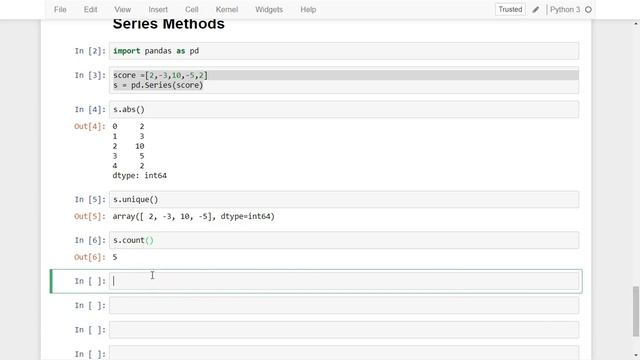
Task: Open the Kernel menu
Action: pos(227,9)
